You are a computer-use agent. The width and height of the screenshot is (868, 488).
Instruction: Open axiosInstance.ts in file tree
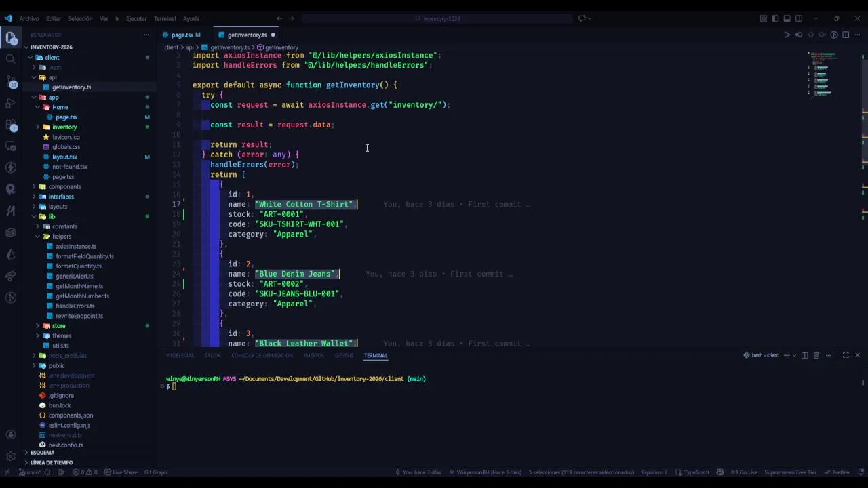(x=76, y=247)
